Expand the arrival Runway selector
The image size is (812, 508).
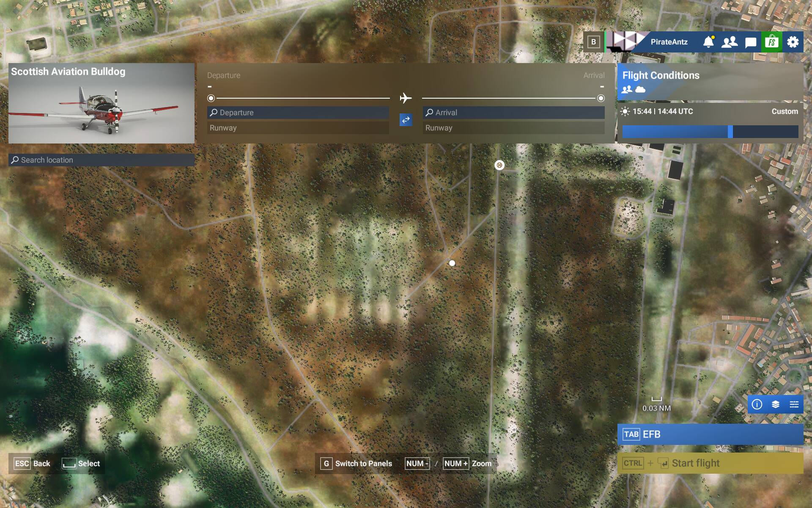pyautogui.click(x=513, y=128)
